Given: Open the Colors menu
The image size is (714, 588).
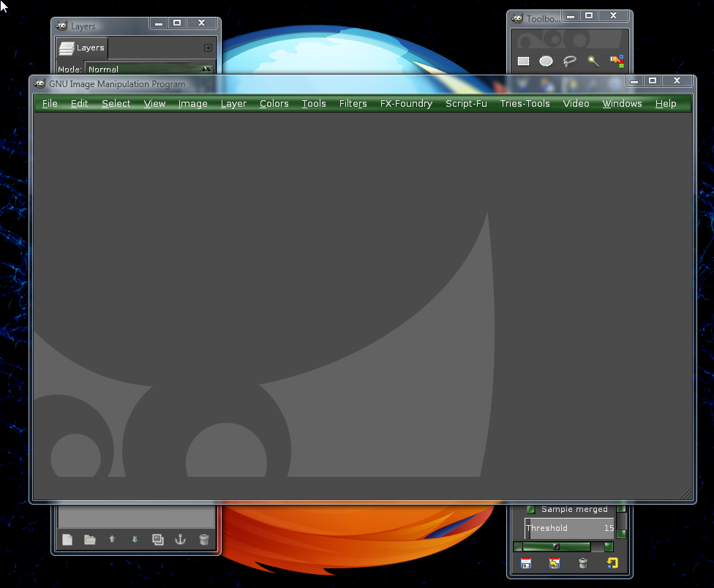Looking at the screenshot, I should pyautogui.click(x=274, y=103).
